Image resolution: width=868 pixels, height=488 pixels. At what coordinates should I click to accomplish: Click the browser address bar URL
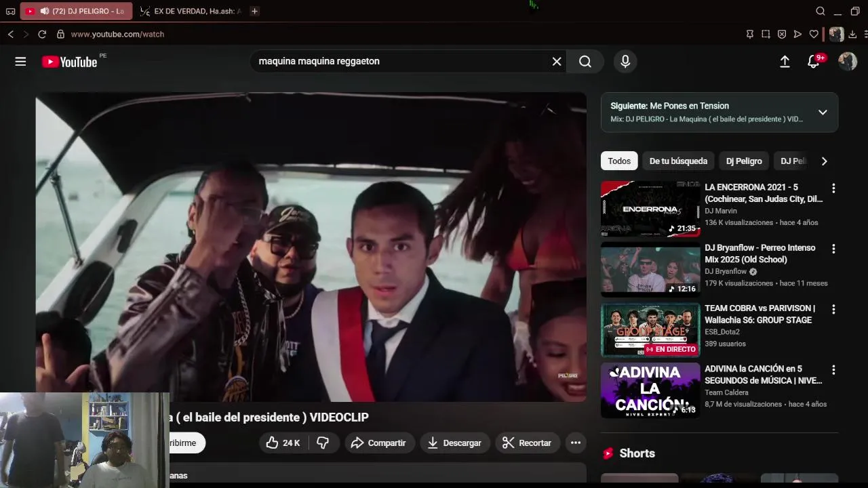117,34
